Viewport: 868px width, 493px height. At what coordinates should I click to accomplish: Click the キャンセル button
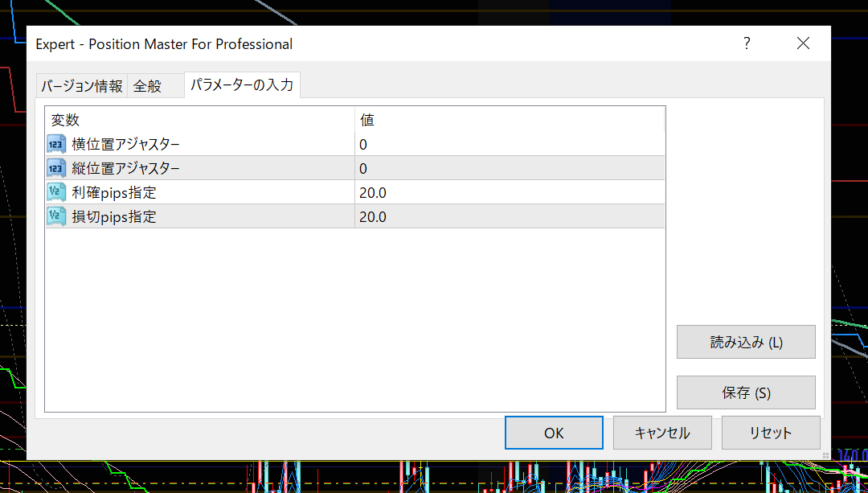(662, 433)
